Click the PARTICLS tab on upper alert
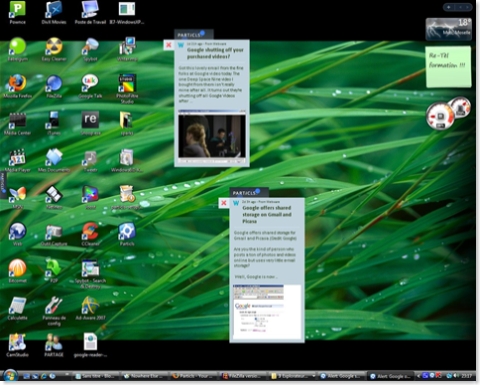 tap(193, 35)
